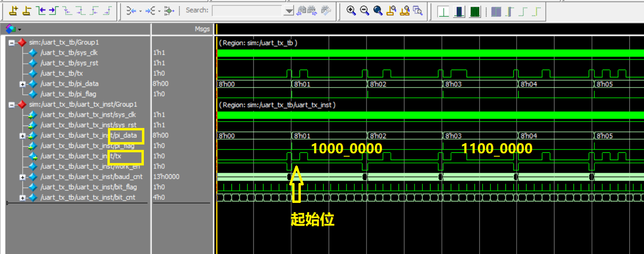The image size is (644, 254).
Task: Click the Zoom Full magnifier icon
Action: [x=378, y=11]
